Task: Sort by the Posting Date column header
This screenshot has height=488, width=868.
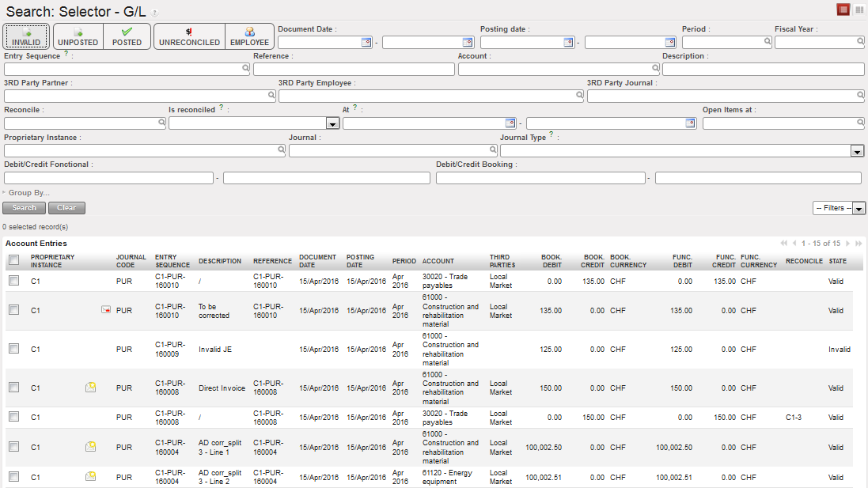Action: coord(360,261)
